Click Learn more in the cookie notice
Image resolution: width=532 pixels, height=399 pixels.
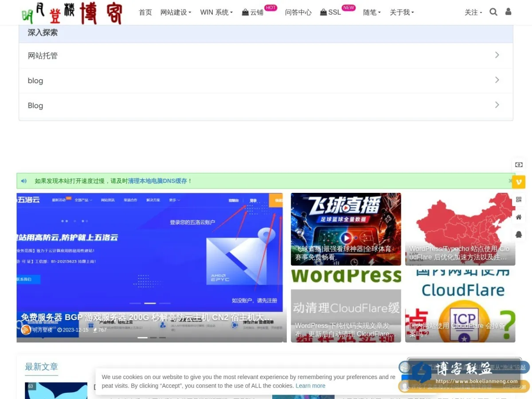coord(310,386)
